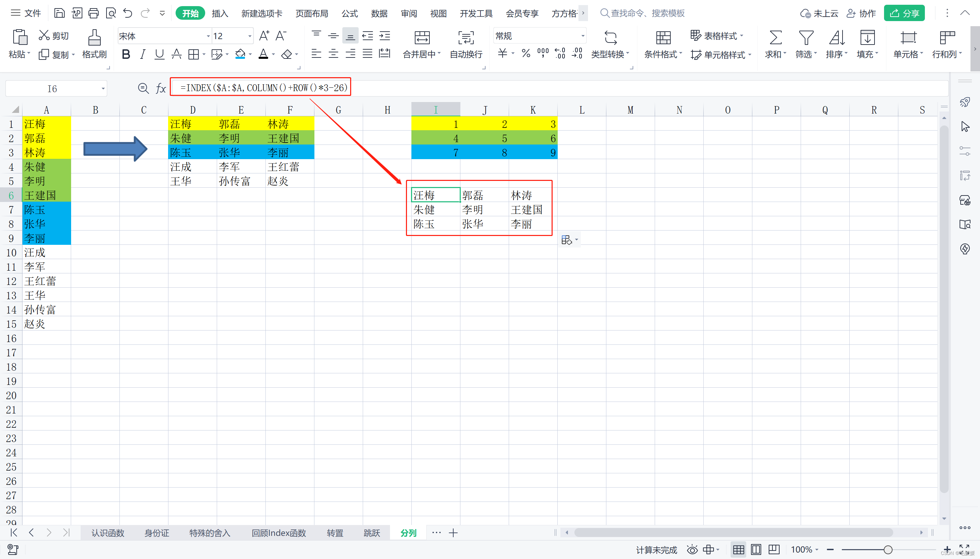The width and height of the screenshot is (980, 559).
Task: Open the Formulas (公式) ribbon tab
Action: 349,14
